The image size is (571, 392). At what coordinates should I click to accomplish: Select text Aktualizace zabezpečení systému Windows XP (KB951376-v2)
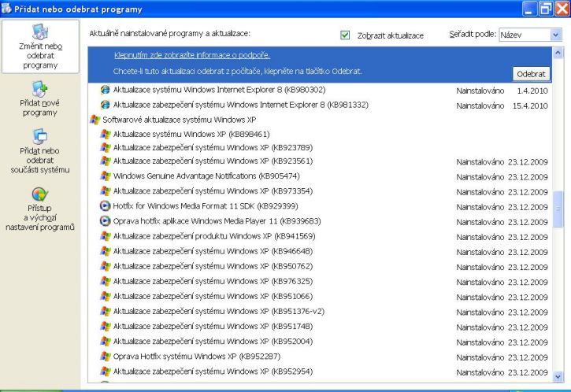[218, 311]
